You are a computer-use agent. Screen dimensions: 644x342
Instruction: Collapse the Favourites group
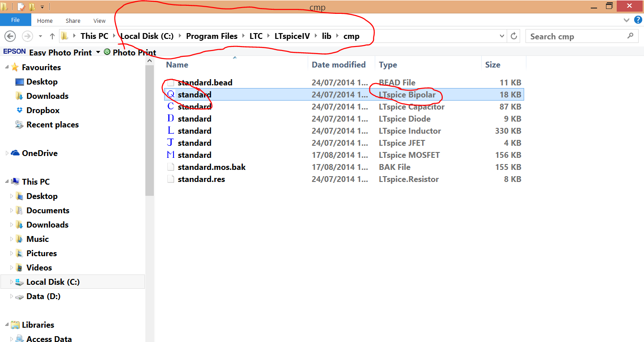[7, 67]
